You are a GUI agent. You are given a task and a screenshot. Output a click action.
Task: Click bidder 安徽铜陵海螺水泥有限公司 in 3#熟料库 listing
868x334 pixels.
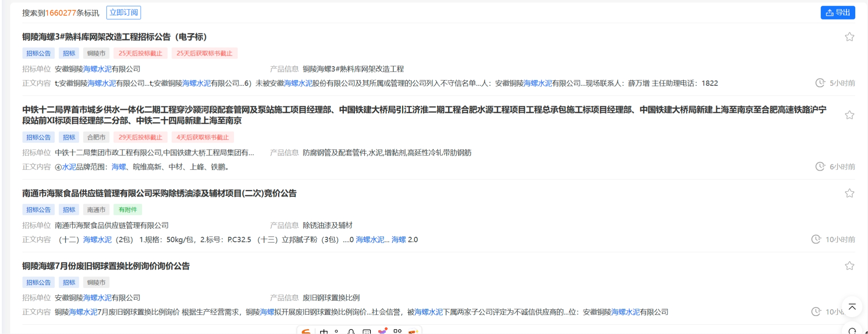coord(98,69)
